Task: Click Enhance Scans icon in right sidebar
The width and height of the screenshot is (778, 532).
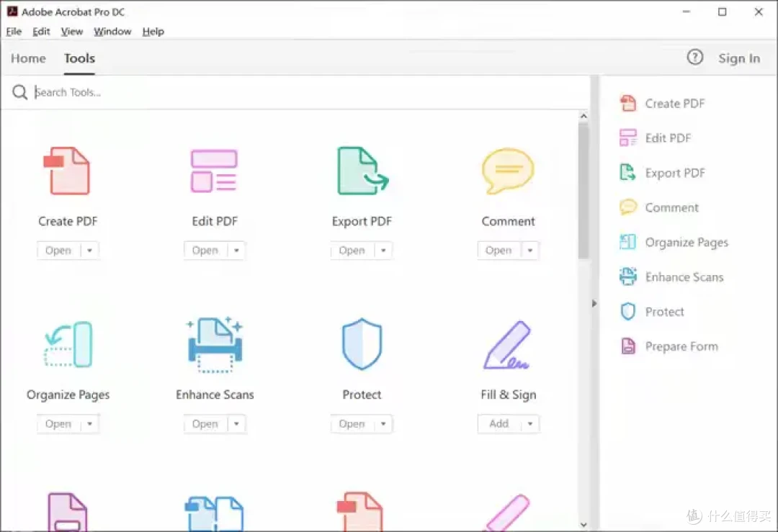Action: click(628, 276)
